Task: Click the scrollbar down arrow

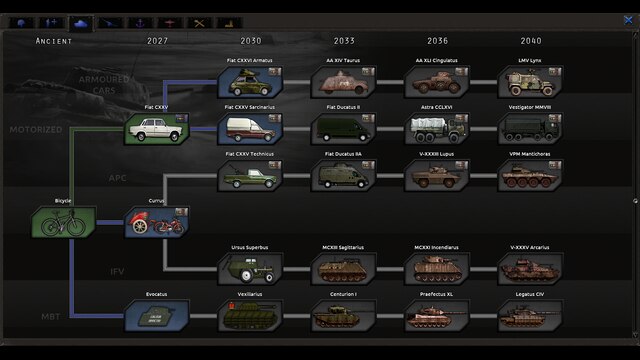Action: pyautogui.click(x=635, y=335)
